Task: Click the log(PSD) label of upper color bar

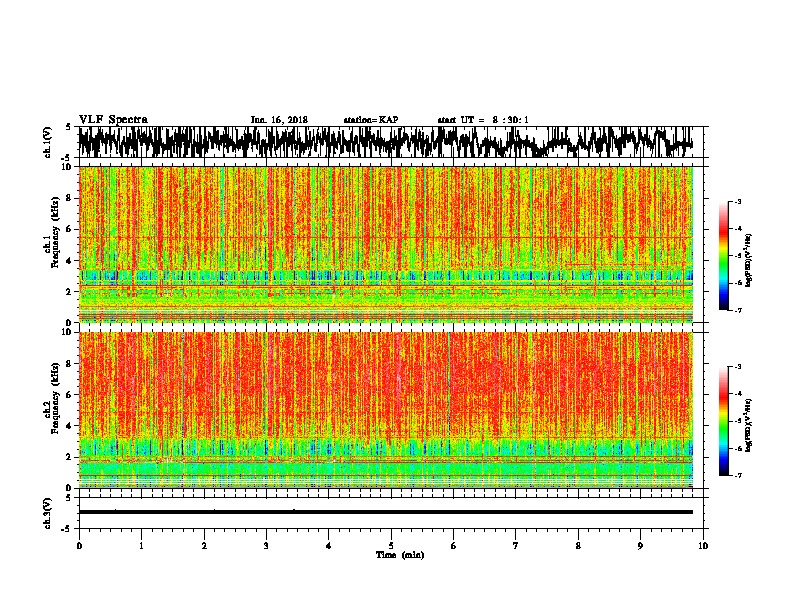Action: tap(749, 261)
